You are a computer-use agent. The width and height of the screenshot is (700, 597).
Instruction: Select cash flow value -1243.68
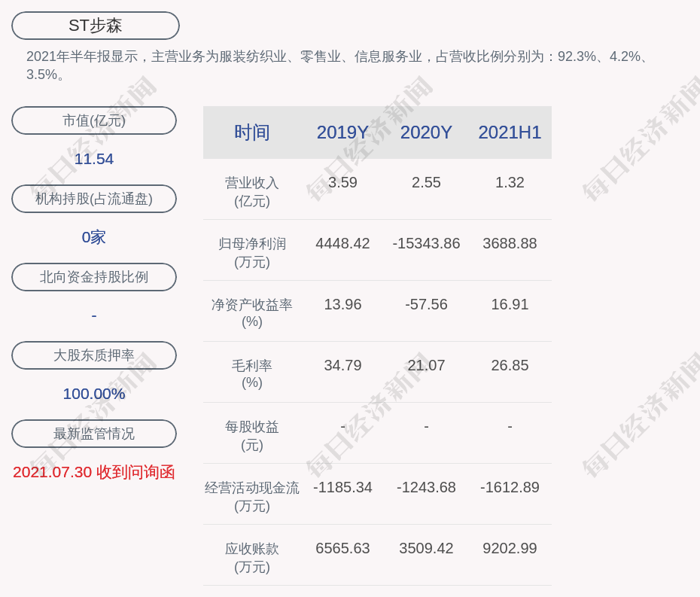click(x=426, y=487)
